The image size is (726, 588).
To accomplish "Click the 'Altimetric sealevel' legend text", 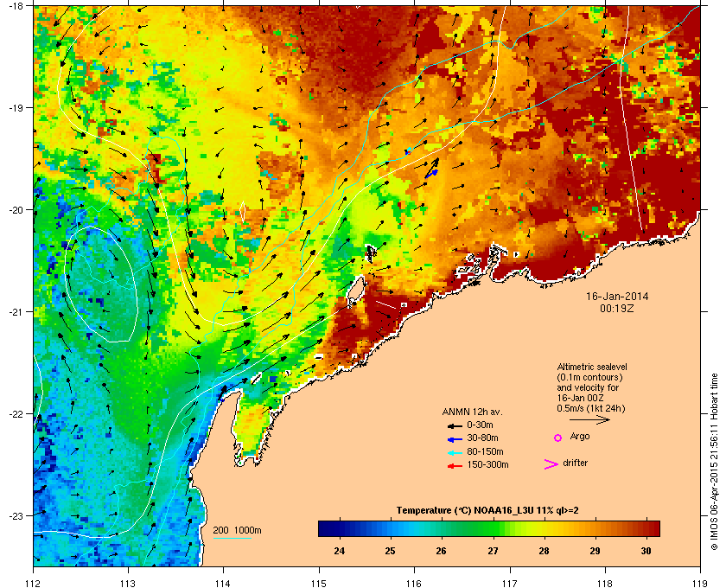I will pos(592,367).
